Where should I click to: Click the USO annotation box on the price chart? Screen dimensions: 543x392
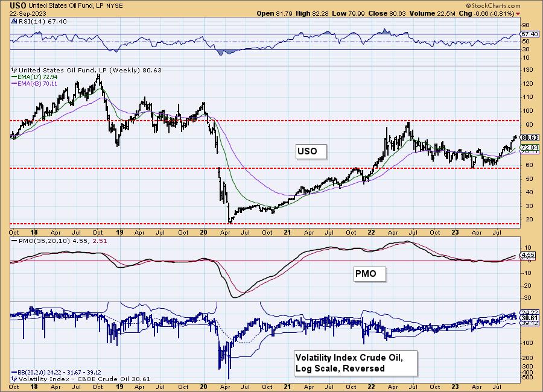311,151
